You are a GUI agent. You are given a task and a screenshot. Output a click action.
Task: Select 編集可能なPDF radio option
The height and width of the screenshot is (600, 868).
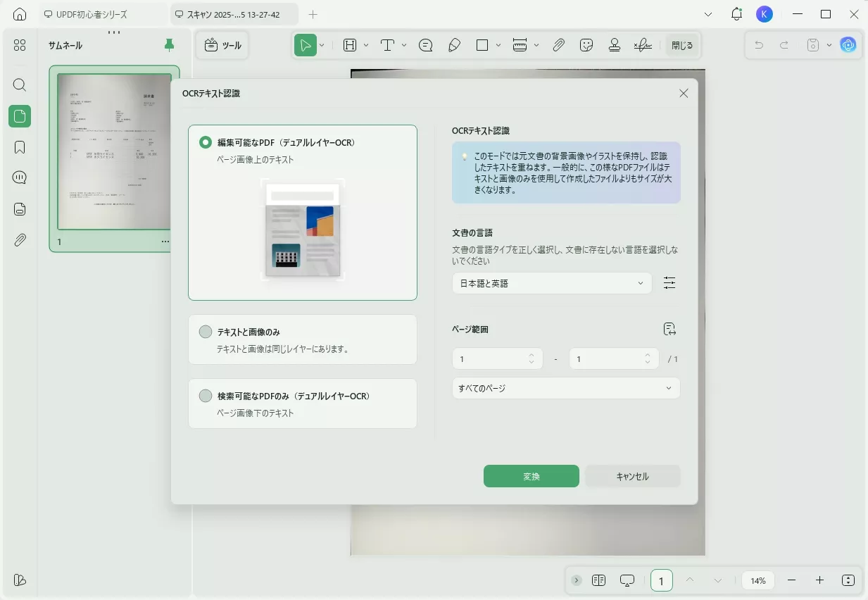(x=206, y=142)
